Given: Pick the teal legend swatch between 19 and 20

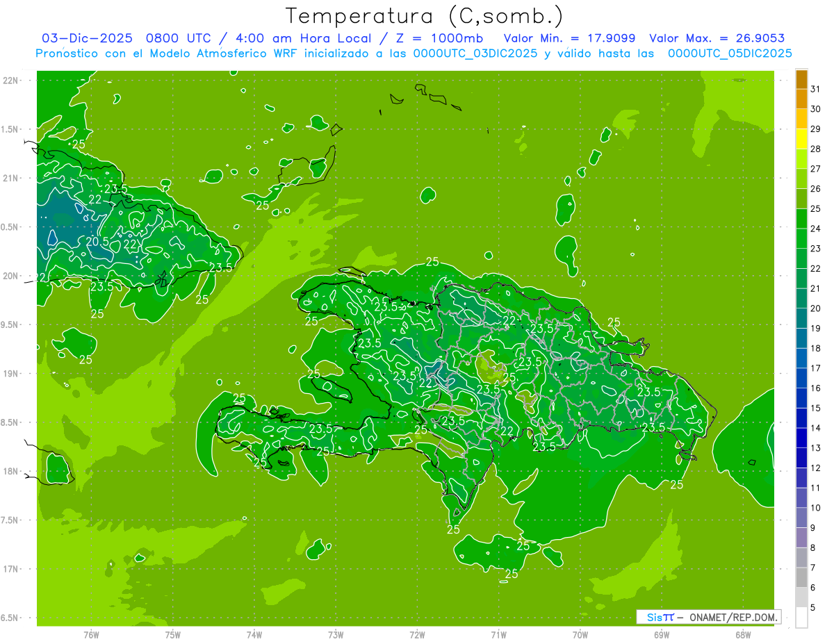Looking at the screenshot, I should click(801, 319).
